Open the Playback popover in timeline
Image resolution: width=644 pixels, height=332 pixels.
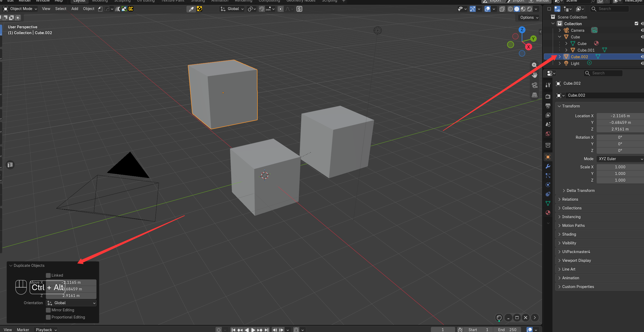tap(46, 330)
